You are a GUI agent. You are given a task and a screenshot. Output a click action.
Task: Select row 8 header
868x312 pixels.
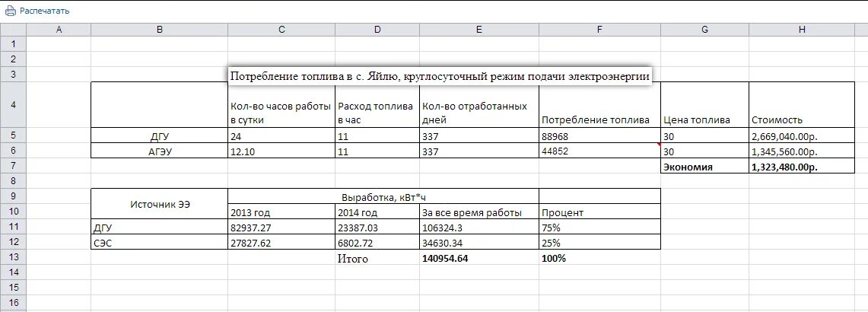[13, 180]
